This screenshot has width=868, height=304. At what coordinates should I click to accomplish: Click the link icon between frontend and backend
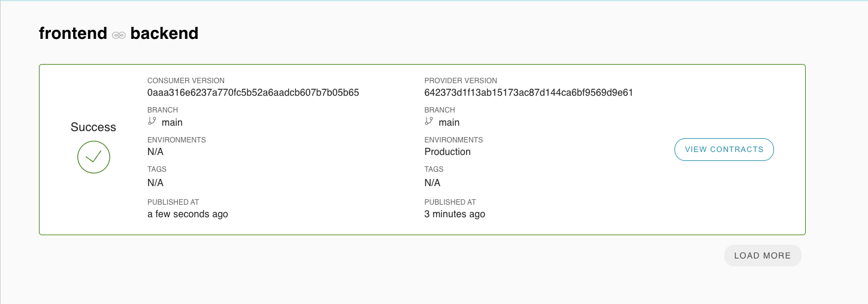coord(119,35)
